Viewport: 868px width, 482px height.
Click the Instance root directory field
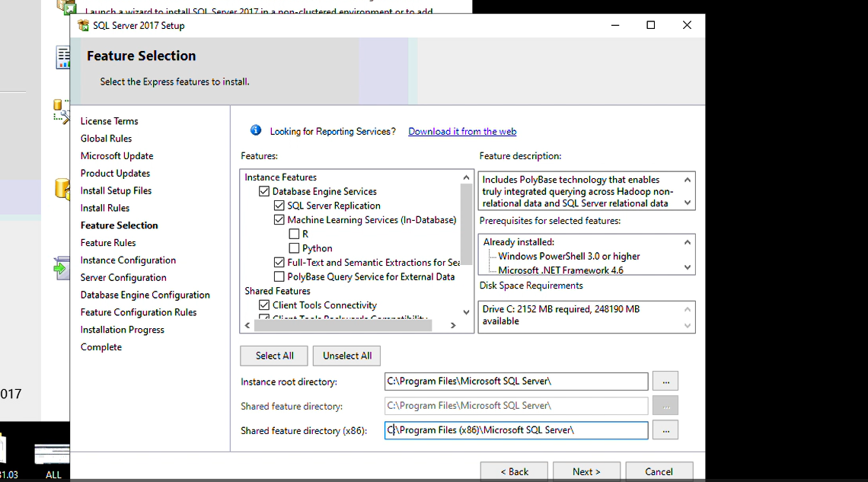(516, 381)
